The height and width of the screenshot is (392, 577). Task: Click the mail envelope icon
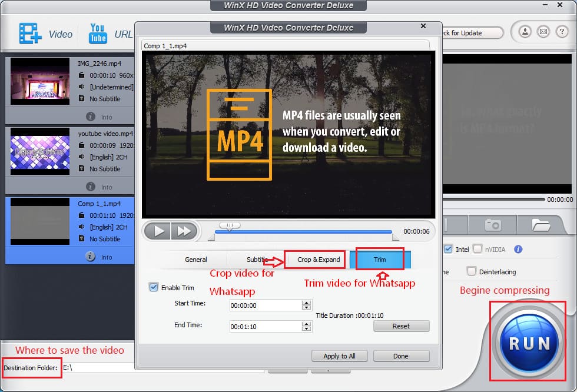[x=543, y=32]
